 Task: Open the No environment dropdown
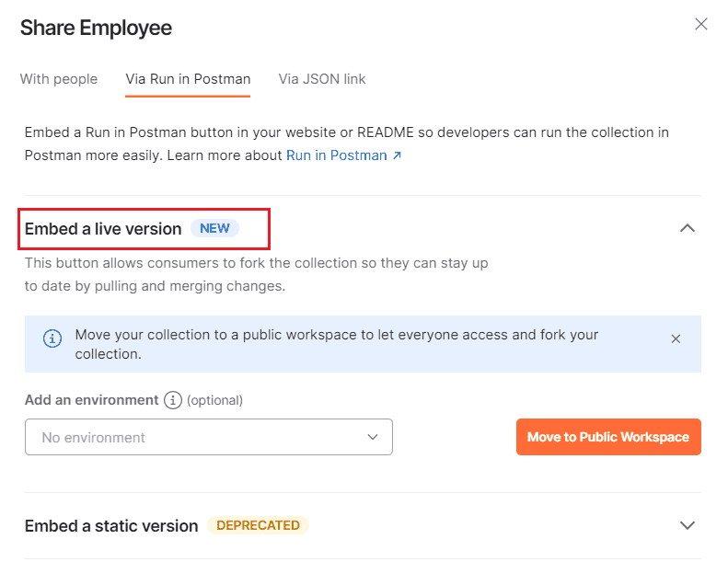point(209,437)
